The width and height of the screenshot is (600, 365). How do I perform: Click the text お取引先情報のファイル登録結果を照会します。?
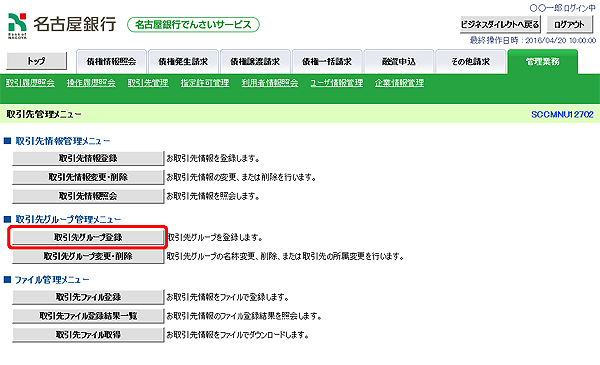[244, 316]
